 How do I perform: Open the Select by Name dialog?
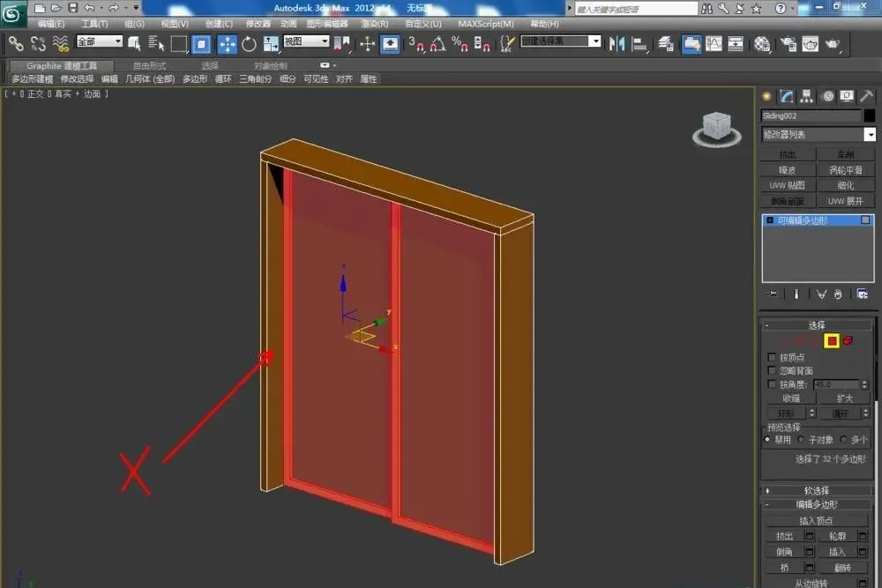(x=156, y=43)
